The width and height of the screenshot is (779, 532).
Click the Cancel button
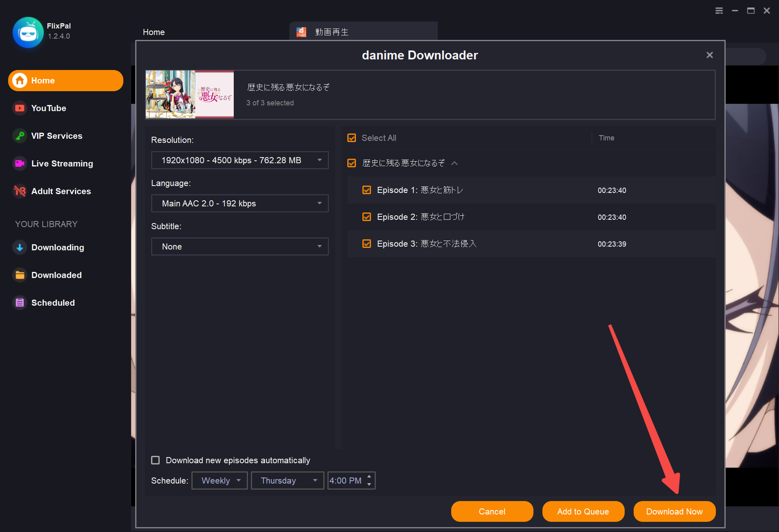coord(492,512)
